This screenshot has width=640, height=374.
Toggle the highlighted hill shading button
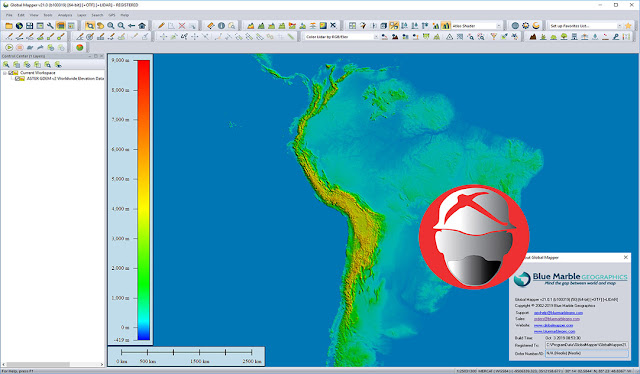[446, 26]
